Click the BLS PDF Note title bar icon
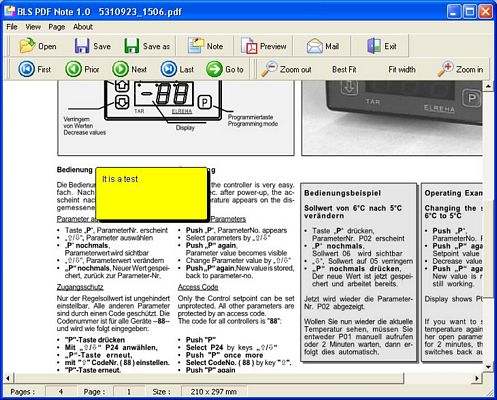This screenshot has width=497, height=400. [x=9, y=11]
